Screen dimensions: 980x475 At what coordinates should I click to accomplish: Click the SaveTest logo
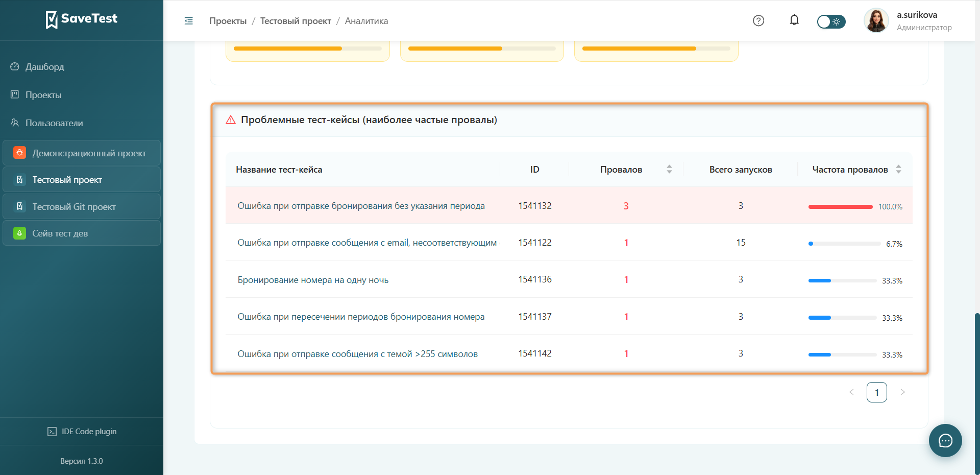[82, 19]
